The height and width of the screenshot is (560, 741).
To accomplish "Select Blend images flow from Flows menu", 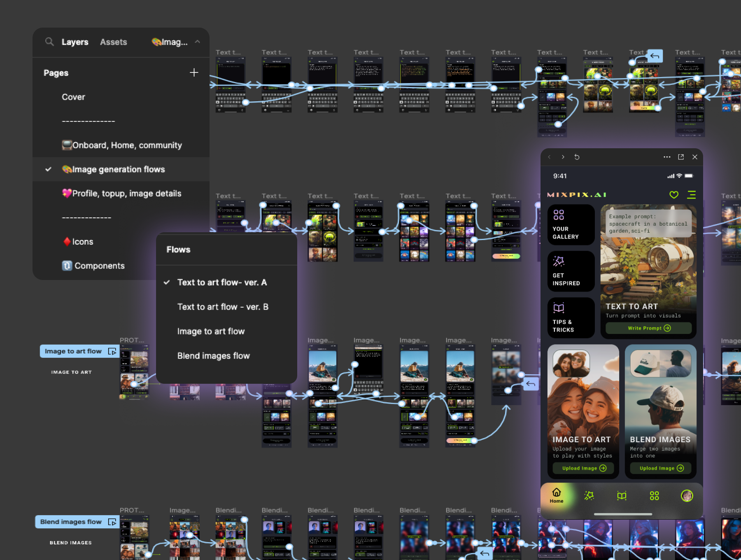I will coord(213,356).
